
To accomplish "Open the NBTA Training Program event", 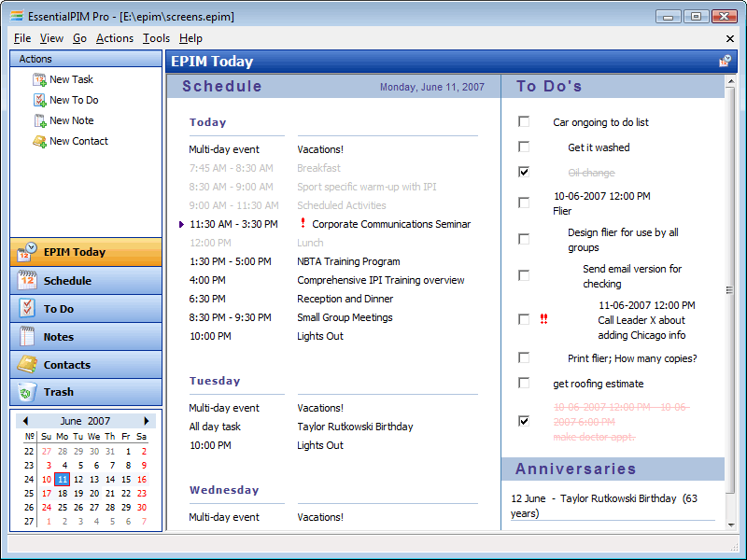I will pyautogui.click(x=348, y=261).
